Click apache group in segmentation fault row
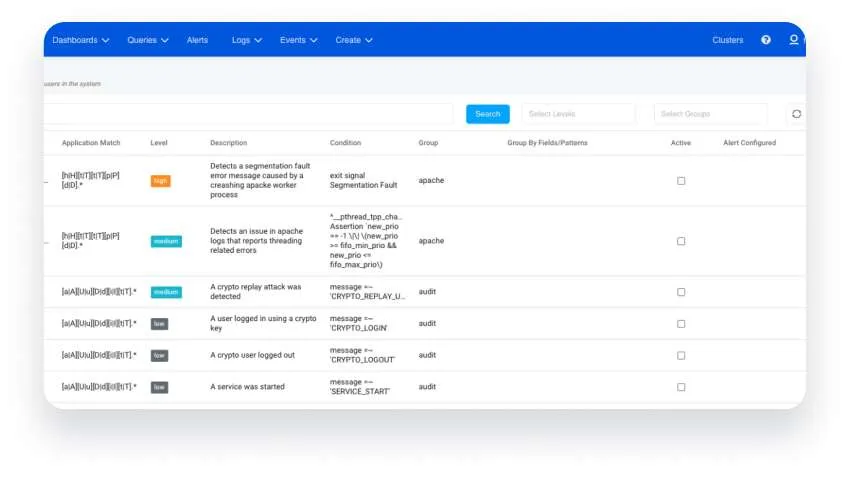This screenshot has height=477, width=851. (x=431, y=180)
